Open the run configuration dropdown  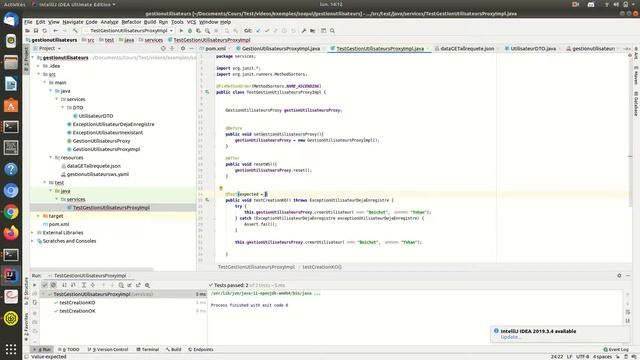(128, 31)
